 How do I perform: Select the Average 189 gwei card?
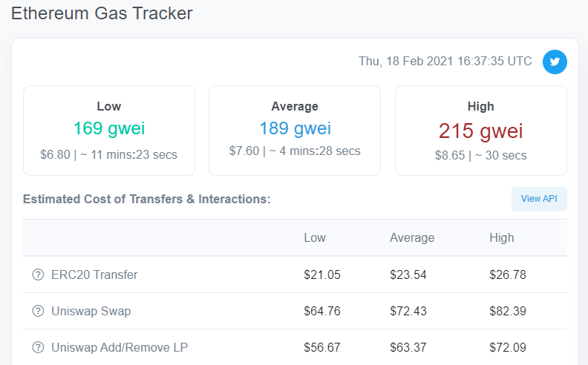[295, 131]
